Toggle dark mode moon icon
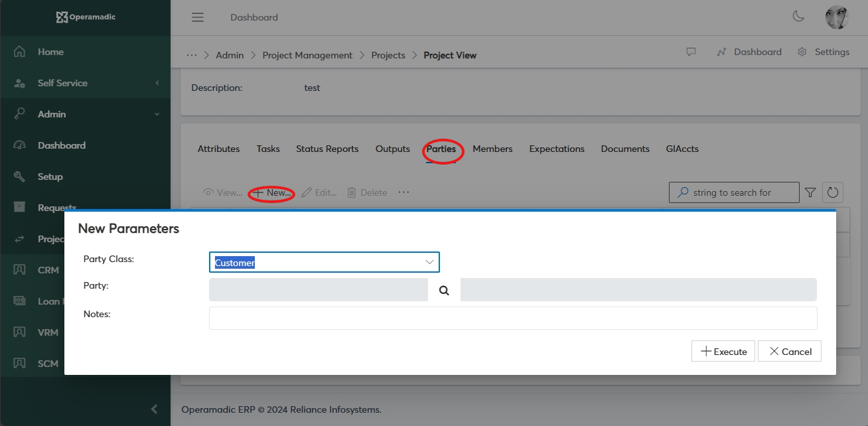 pos(799,17)
